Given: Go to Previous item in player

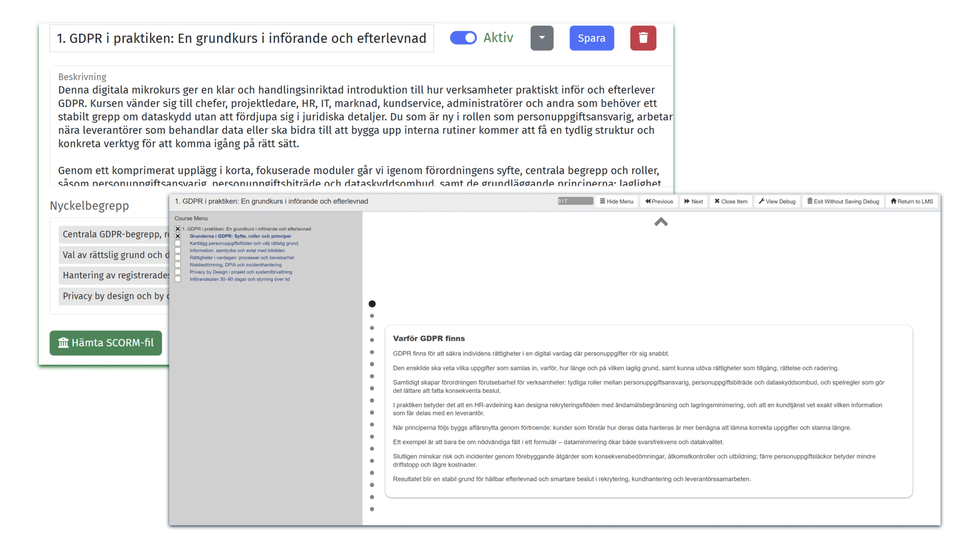Looking at the screenshot, I should click(x=659, y=201).
